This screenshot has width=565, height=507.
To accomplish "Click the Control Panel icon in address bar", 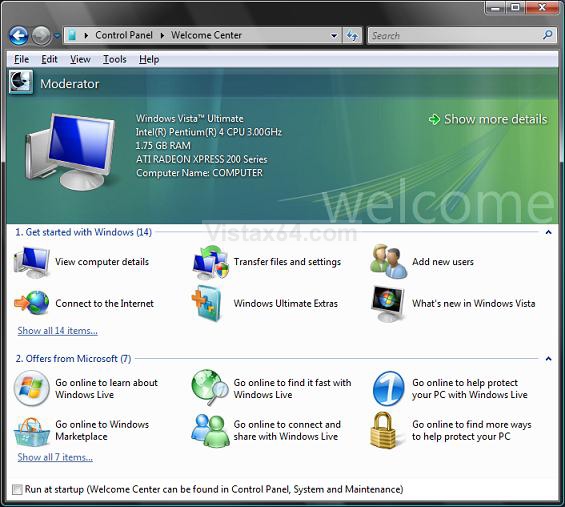I will pos(72,35).
